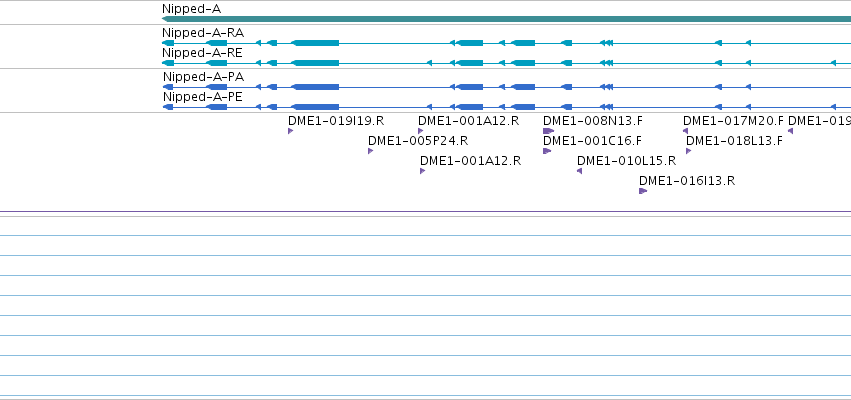Click the DME1-001C16.F feature label

(592, 141)
